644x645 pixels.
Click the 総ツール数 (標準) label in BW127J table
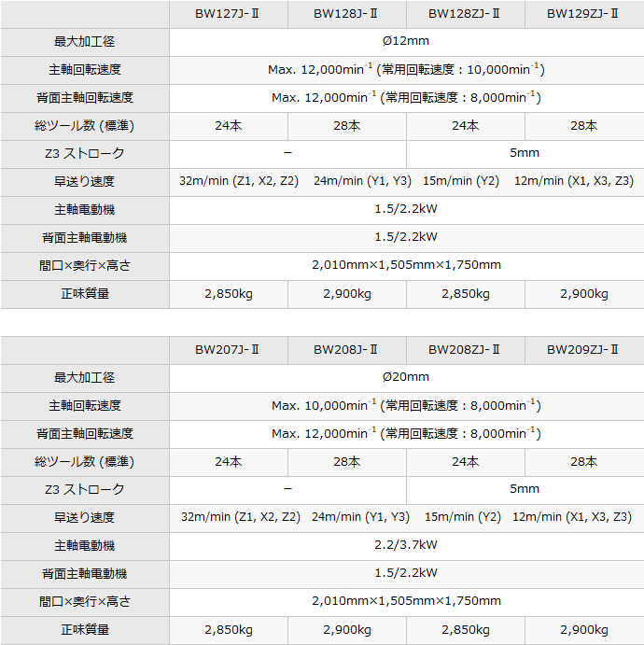click(x=84, y=126)
